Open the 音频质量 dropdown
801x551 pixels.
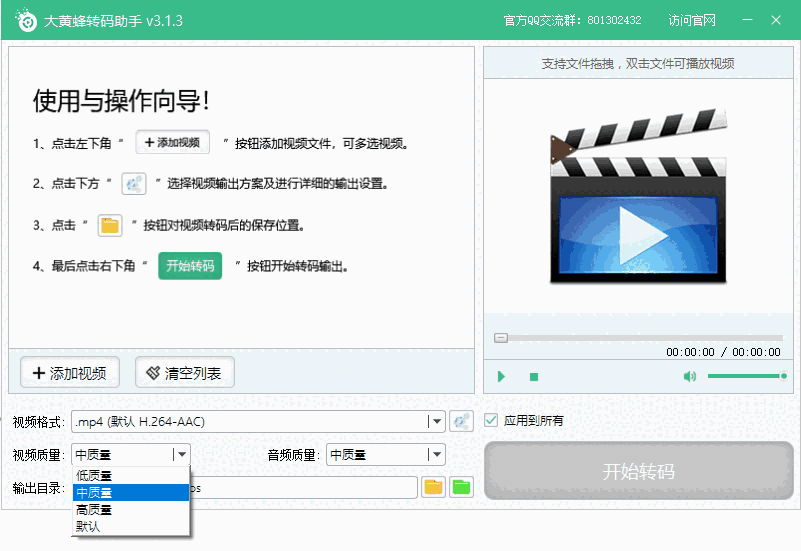coord(435,455)
